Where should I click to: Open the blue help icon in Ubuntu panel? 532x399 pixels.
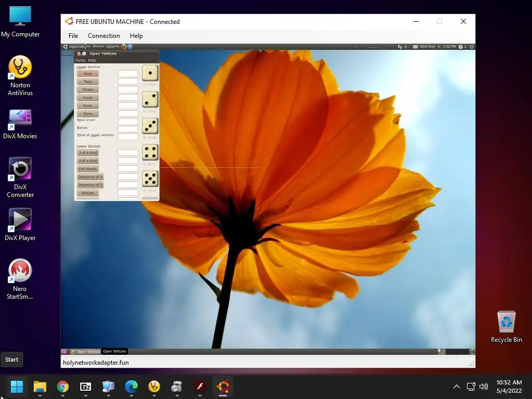point(129,46)
